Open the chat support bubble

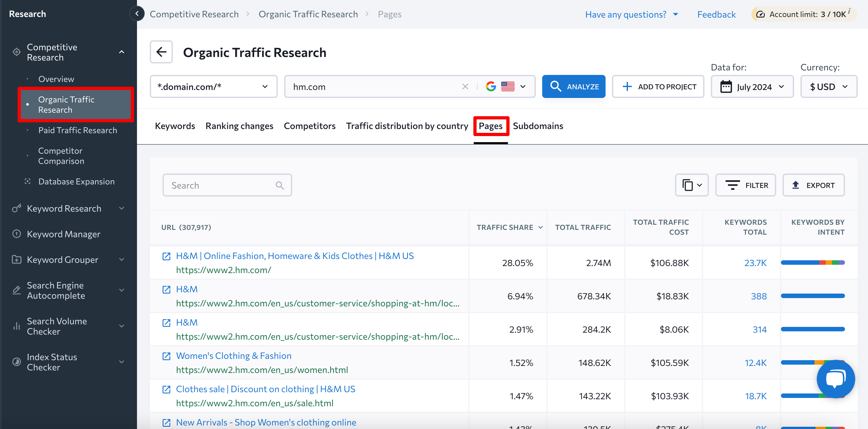click(835, 379)
